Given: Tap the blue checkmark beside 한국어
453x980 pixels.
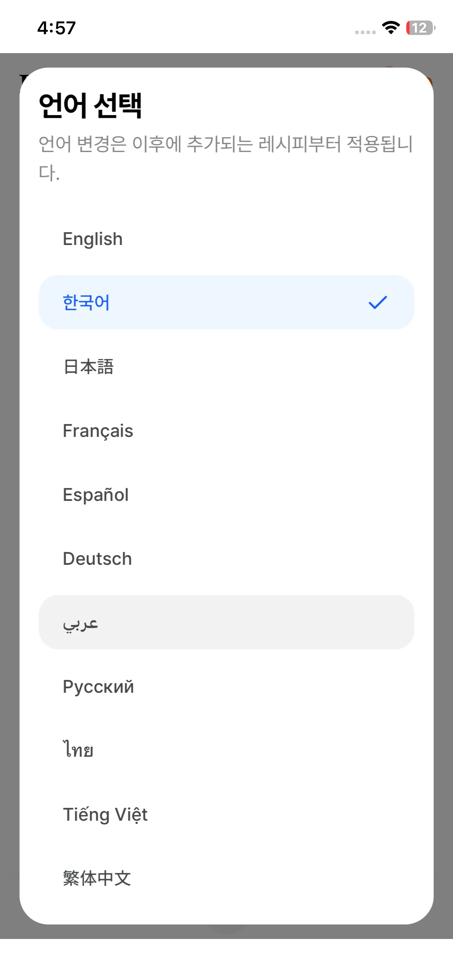Looking at the screenshot, I should [377, 303].
